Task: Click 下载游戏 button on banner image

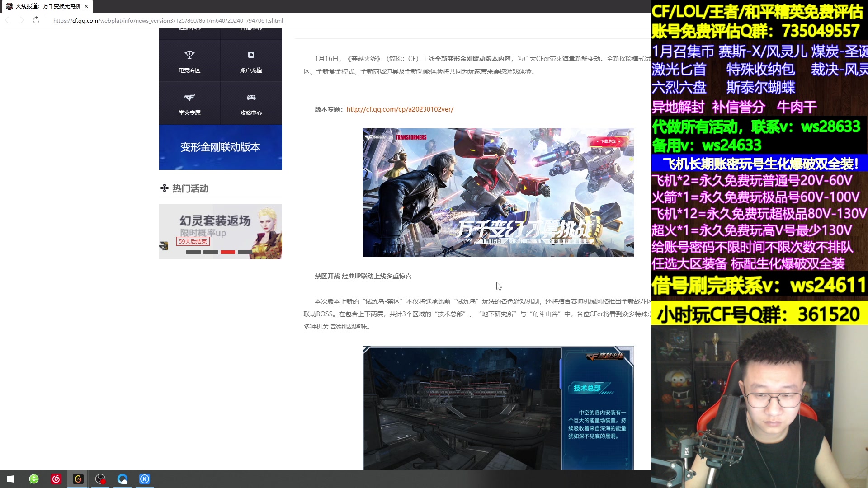Action: coord(609,141)
